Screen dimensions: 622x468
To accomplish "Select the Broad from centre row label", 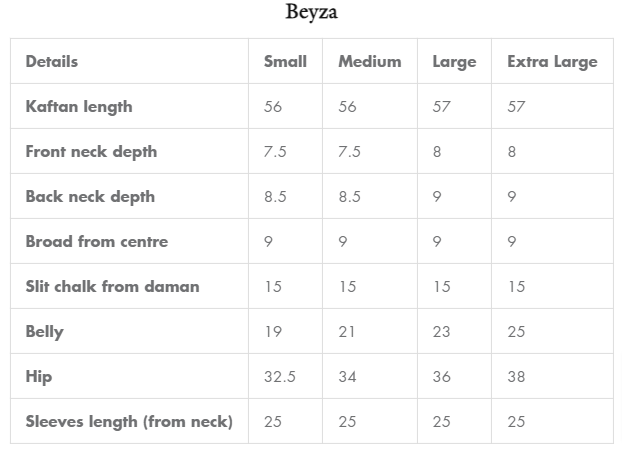I will point(97,241).
